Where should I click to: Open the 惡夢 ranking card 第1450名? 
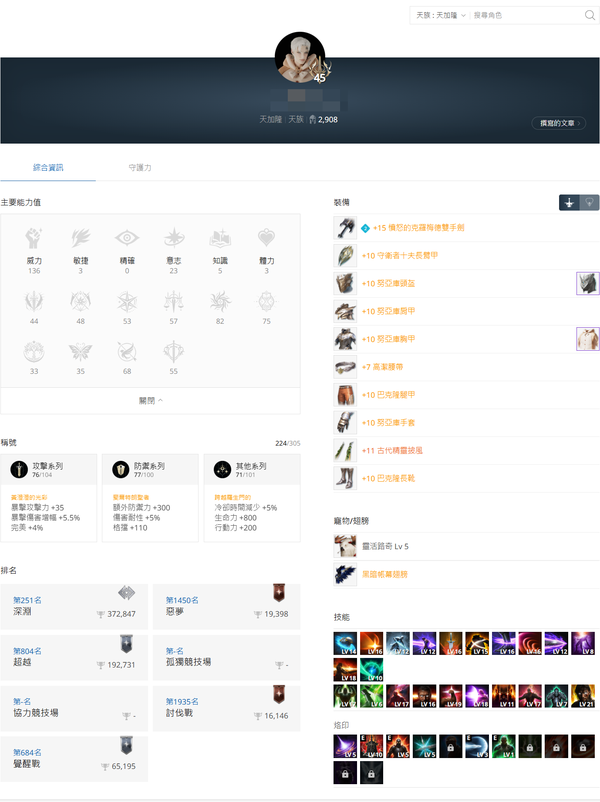click(227, 607)
